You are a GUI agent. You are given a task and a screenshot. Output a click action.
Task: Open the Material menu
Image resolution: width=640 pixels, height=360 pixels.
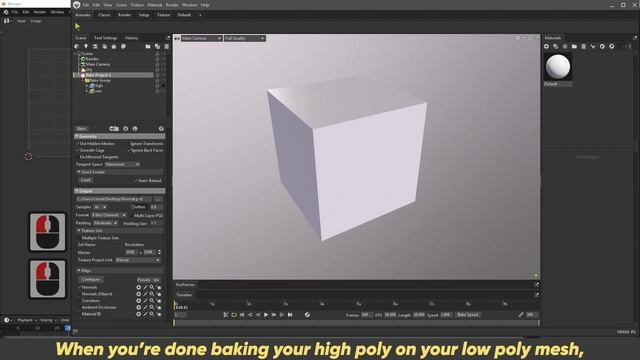[155, 5]
